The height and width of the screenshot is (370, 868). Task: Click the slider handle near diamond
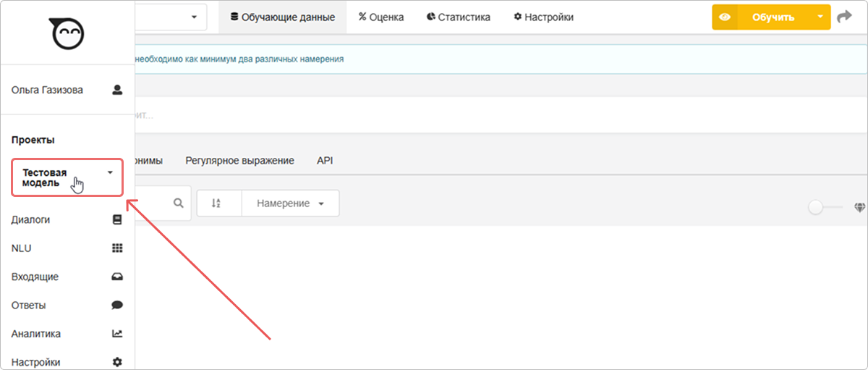click(x=816, y=208)
